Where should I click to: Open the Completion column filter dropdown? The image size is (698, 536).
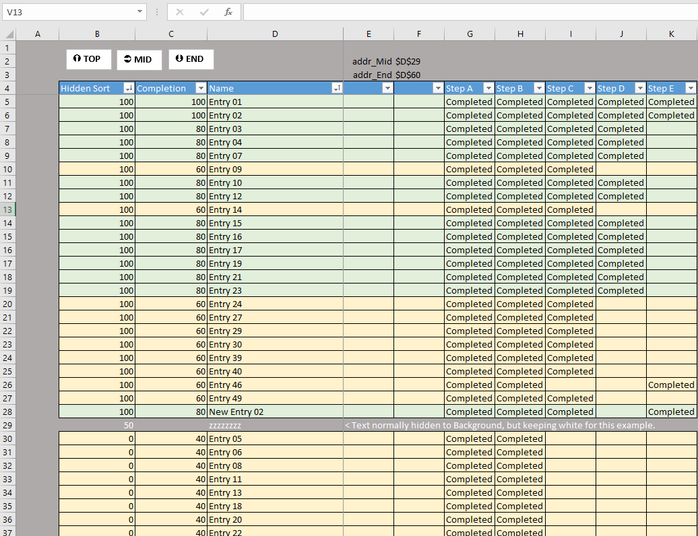coord(201,88)
